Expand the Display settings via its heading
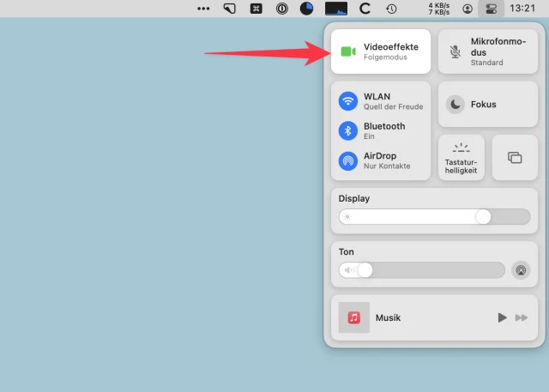 click(x=354, y=198)
